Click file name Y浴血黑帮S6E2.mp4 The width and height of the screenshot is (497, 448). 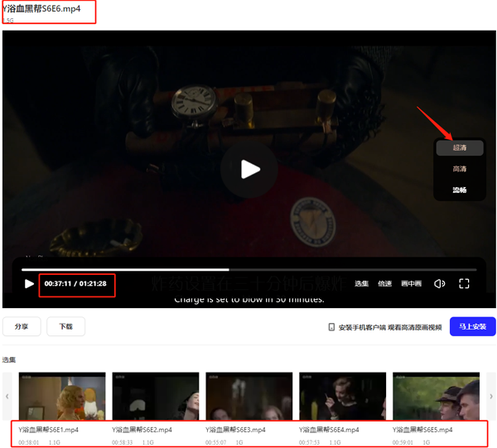tap(142, 430)
